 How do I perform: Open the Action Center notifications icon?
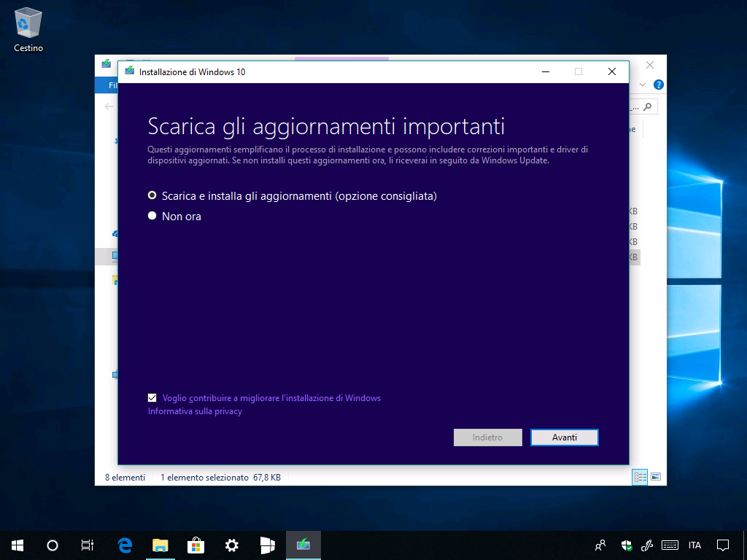tap(723, 545)
